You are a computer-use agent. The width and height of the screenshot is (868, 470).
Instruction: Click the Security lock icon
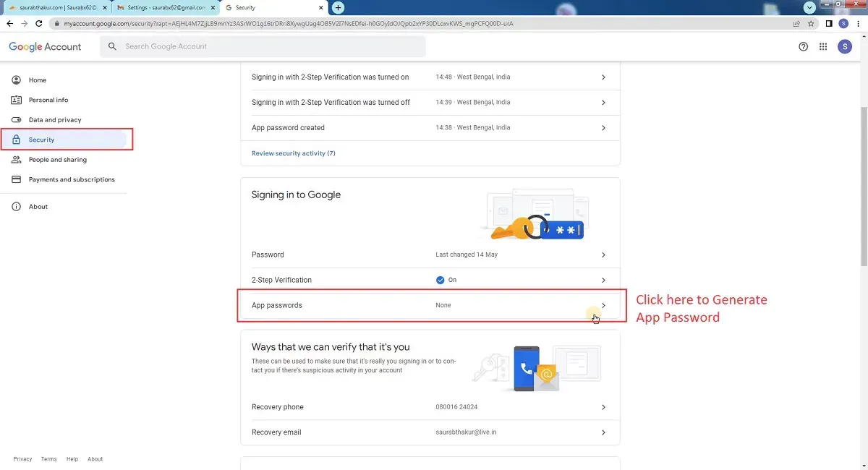tap(16, 140)
